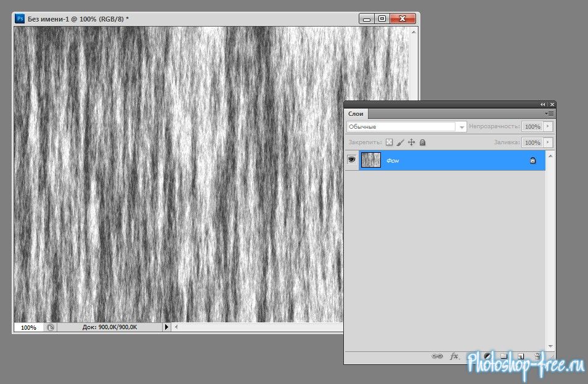Click the Фон layer thumbnail
The height and width of the screenshot is (384, 588).
pyautogui.click(x=370, y=160)
